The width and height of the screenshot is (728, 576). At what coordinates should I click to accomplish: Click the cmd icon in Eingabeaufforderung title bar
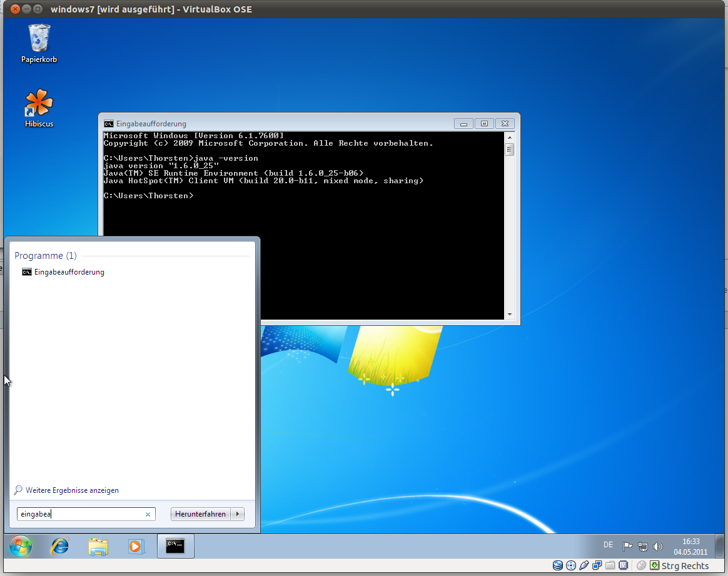click(109, 123)
